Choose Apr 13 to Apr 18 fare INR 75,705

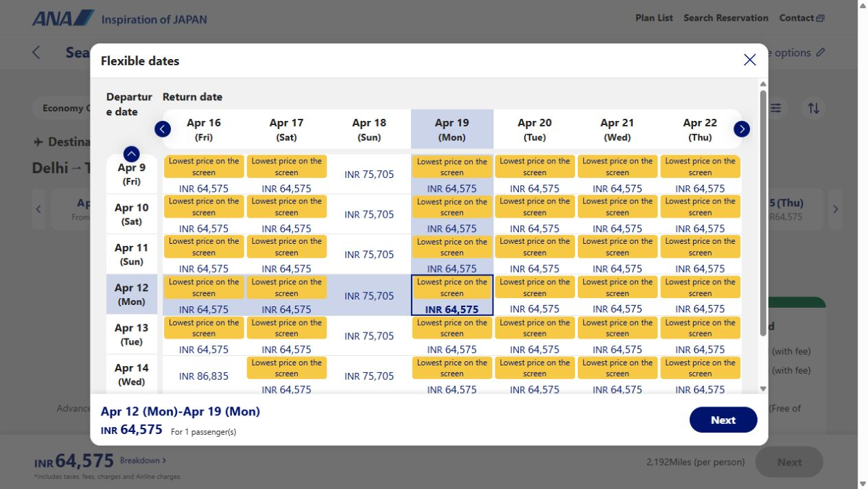point(369,335)
